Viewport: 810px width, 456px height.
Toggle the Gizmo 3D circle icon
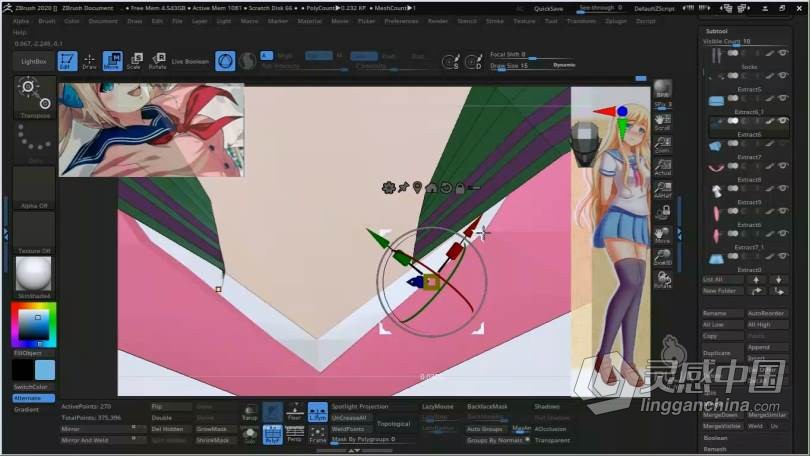225,61
